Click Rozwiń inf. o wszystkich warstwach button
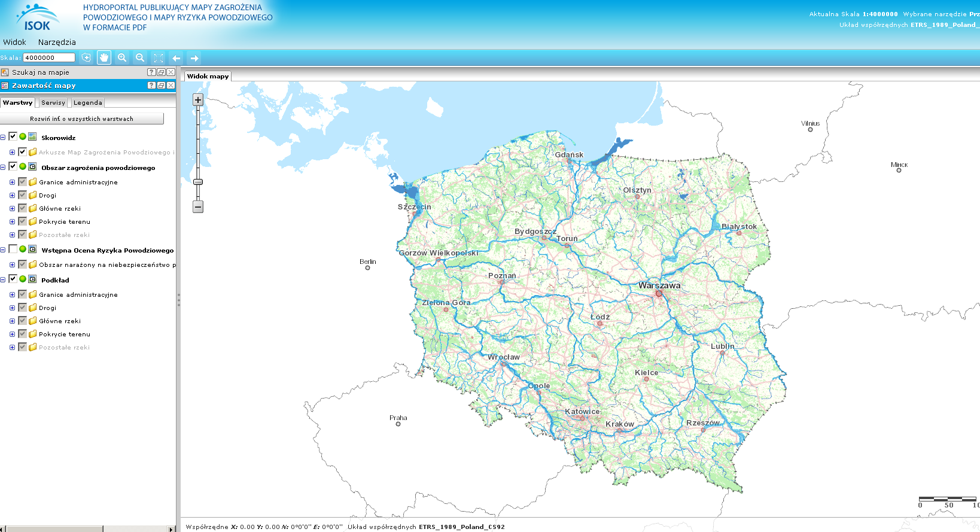 tap(82, 118)
